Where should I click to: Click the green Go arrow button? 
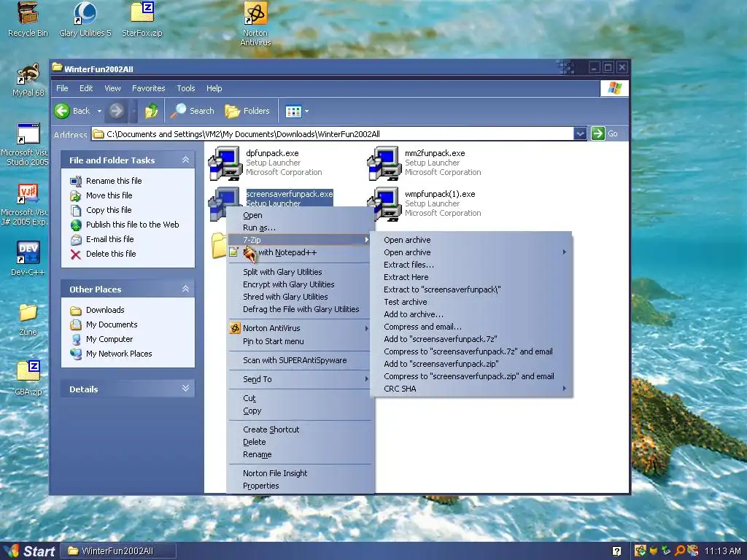coord(598,134)
